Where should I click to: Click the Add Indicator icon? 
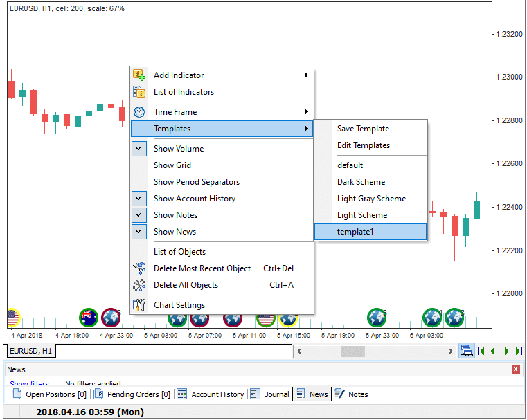(x=139, y=75)
